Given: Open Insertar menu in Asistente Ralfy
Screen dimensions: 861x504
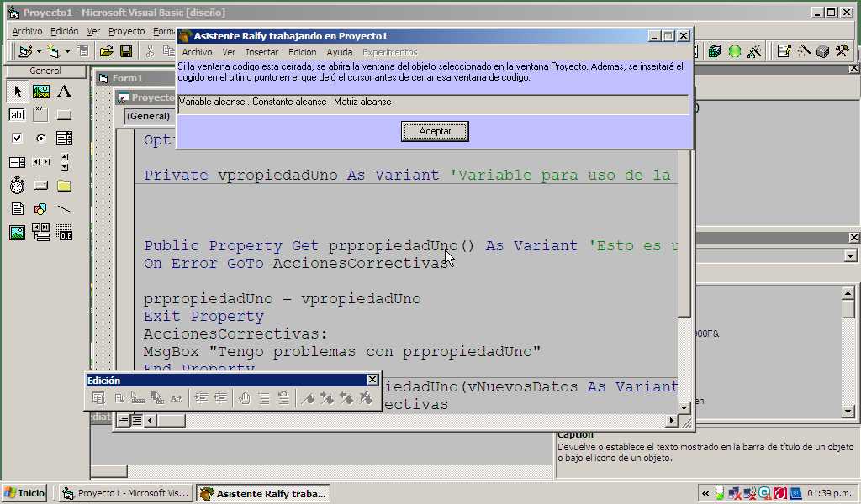Looking at the screenshot, I should point(261,52).
